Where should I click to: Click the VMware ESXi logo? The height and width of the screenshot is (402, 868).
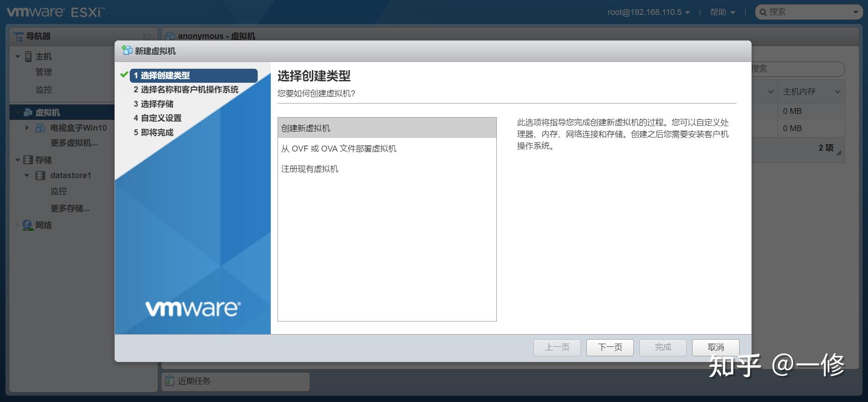pos(55,12)
